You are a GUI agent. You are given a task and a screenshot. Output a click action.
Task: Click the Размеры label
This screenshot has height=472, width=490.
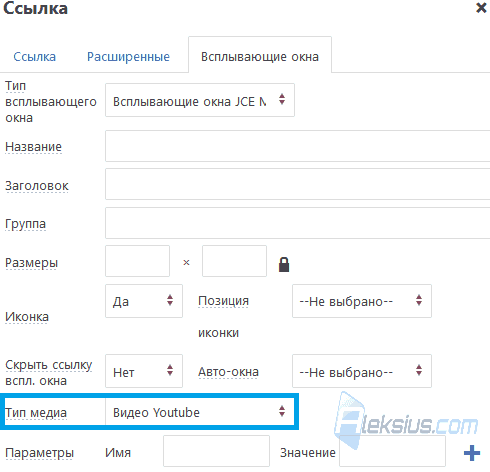[31, 263]
